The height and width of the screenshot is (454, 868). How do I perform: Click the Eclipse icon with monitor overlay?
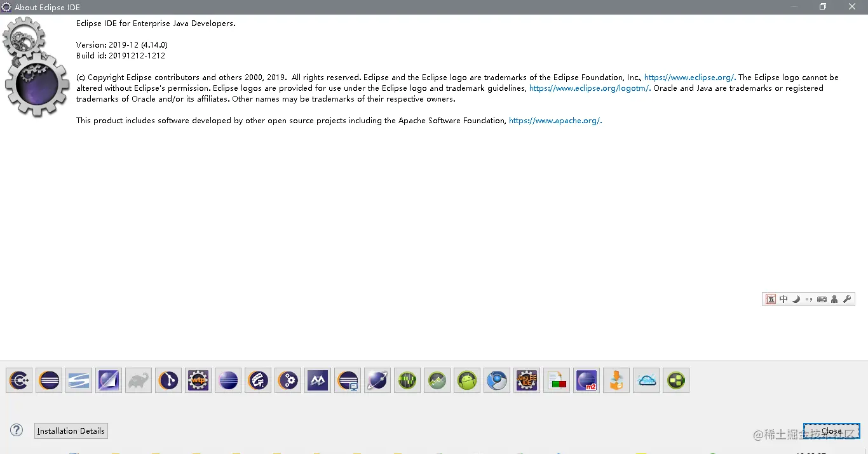click(x=348, y=380)
